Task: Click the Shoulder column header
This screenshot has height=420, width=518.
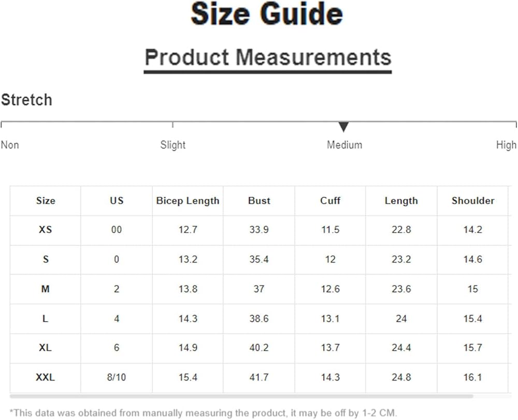Action: [x=473, y=201]
